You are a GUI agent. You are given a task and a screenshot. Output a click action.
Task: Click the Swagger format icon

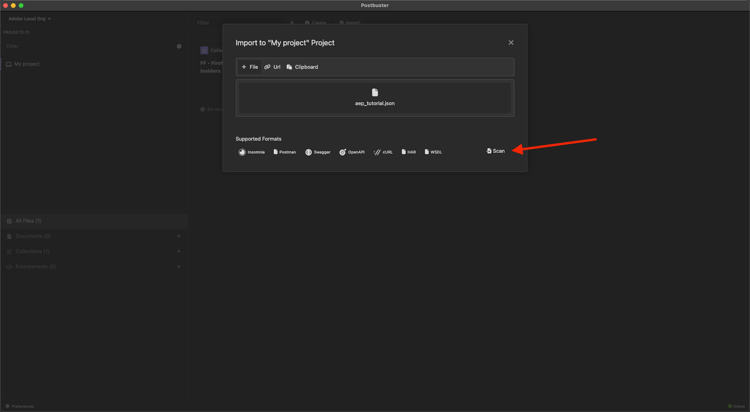point(309,152)
